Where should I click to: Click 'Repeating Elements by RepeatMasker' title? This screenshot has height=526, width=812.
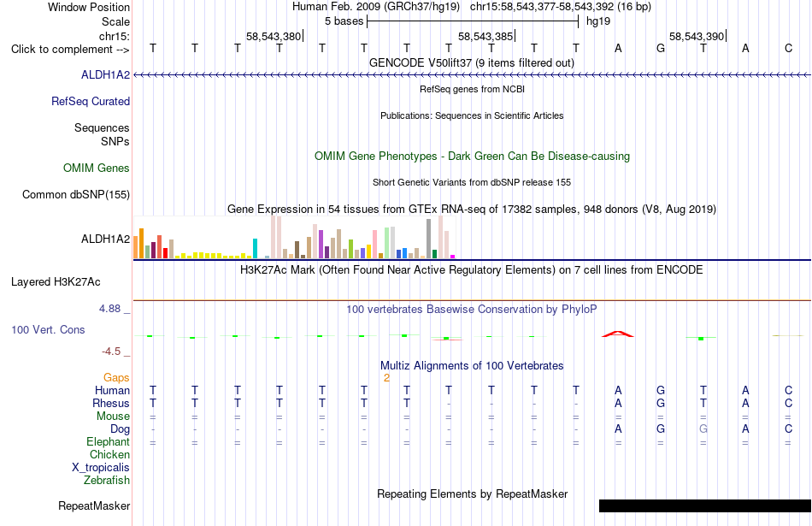click(472, 494)
